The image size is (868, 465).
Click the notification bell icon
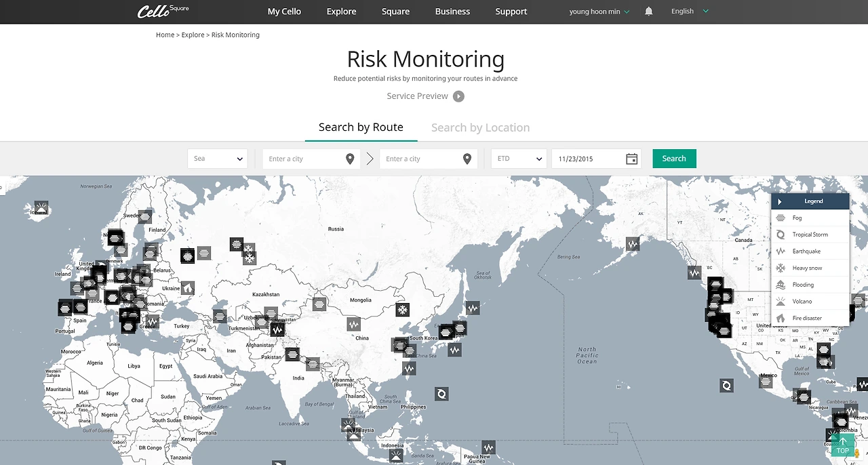tap(648, 12)
